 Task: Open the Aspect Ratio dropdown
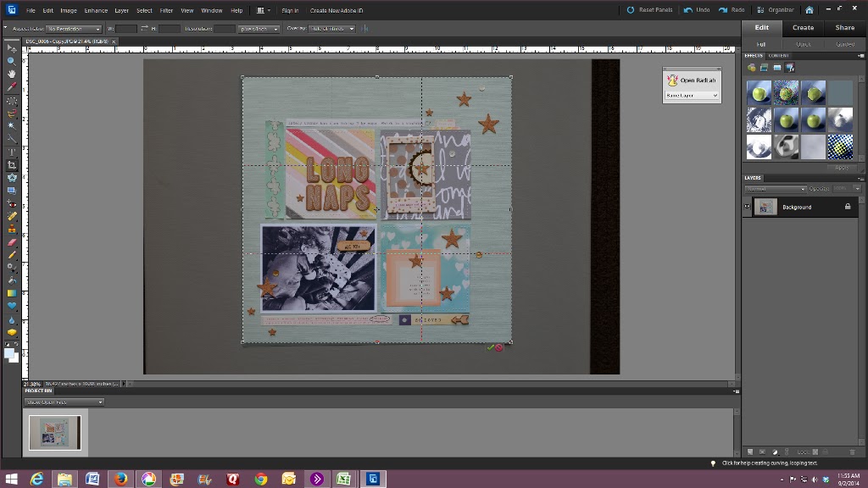[x=75, y=29]
